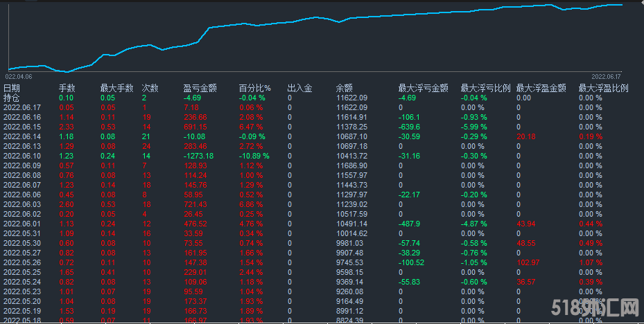Image resolution: width=644 pixels, height=324 pixels.
Task: Select the 出入金 column header
Action: 299,88
